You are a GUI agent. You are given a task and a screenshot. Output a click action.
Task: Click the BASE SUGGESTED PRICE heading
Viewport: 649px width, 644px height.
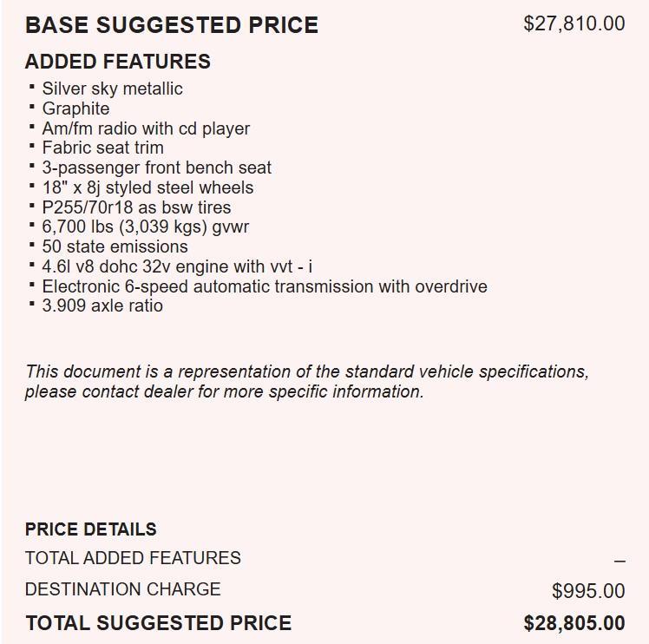(172, 25)
